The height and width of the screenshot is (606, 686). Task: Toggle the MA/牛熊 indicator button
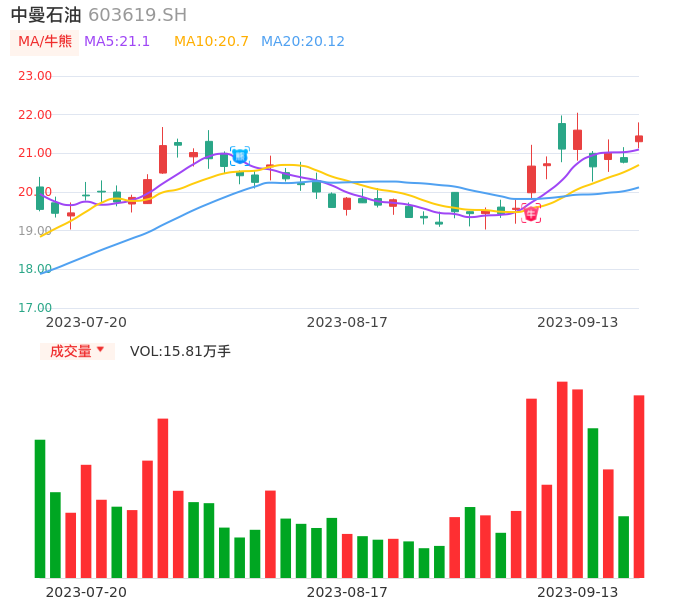pos(45,42)
